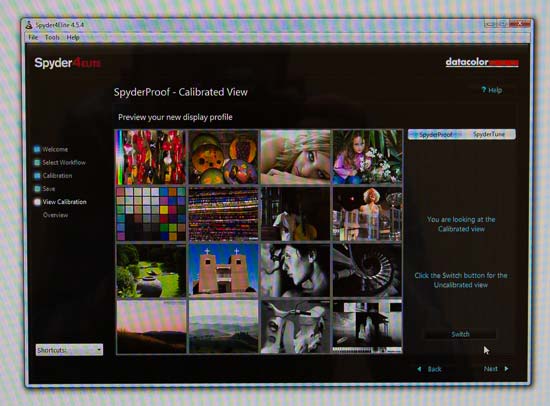Viewport: 550px width, 406px height.
Task: Click the Spyder4Elite logo
Action: coord(67,63)
